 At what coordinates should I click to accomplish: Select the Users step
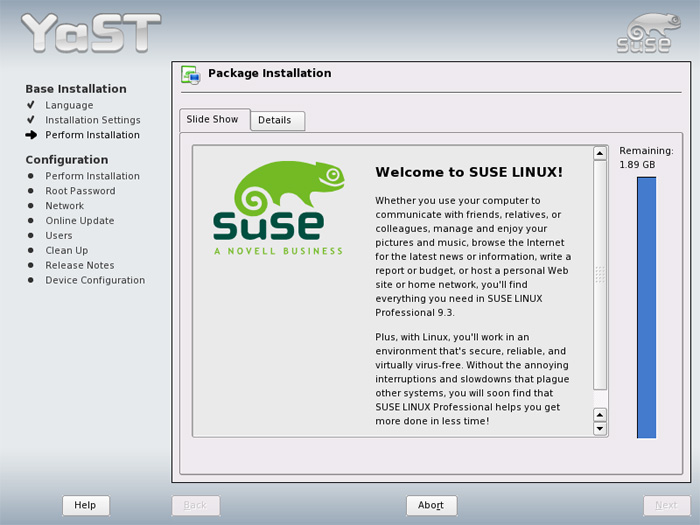pos(58,235)
